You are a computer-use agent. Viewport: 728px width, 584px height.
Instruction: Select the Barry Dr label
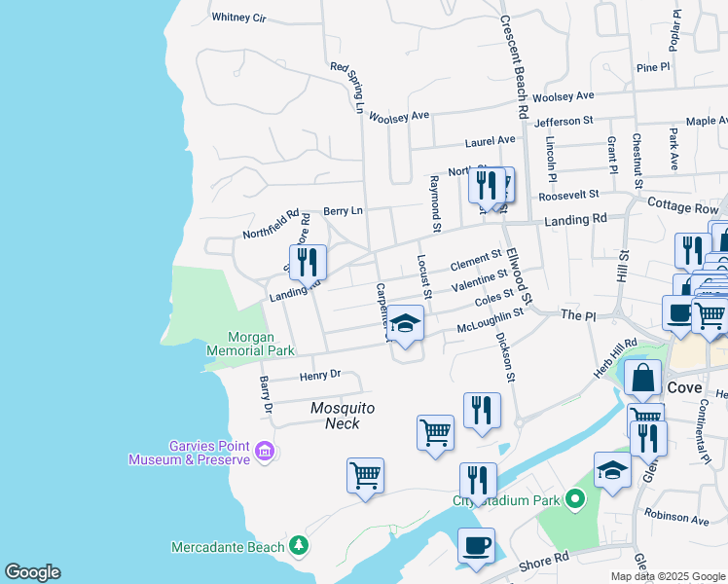point(266,395)
